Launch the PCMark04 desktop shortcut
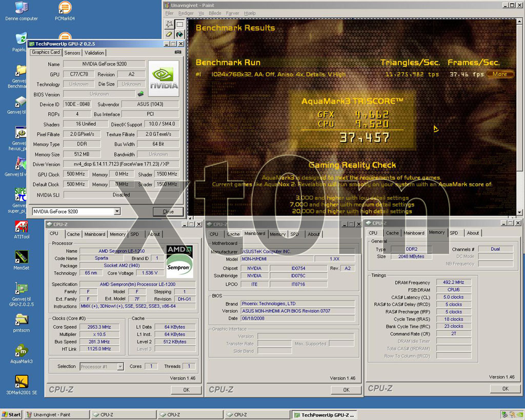This screenshot has width=525, height=420. pos(65,11)
